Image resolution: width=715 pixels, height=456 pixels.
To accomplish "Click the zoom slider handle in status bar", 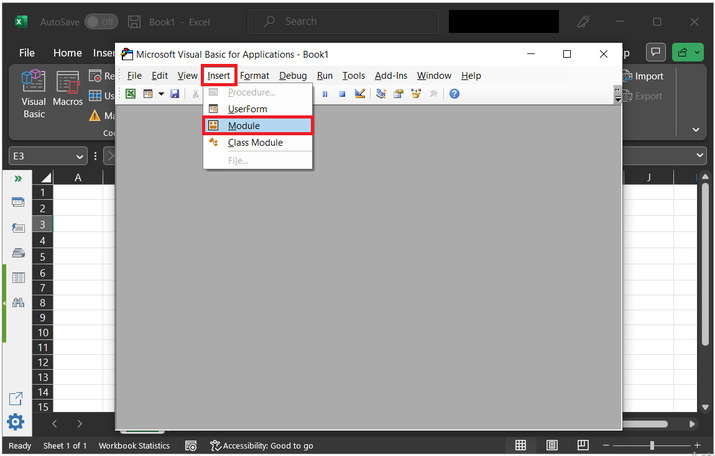I will (652, 445).
